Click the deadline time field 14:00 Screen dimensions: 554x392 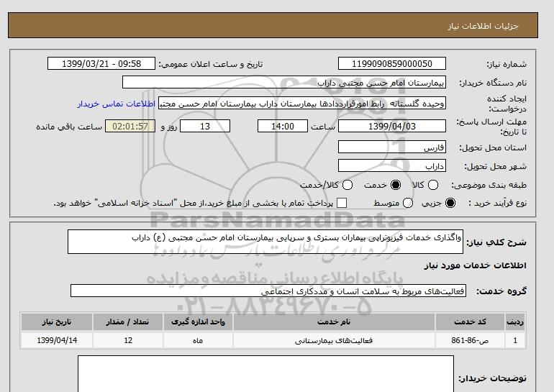[283, 126]
